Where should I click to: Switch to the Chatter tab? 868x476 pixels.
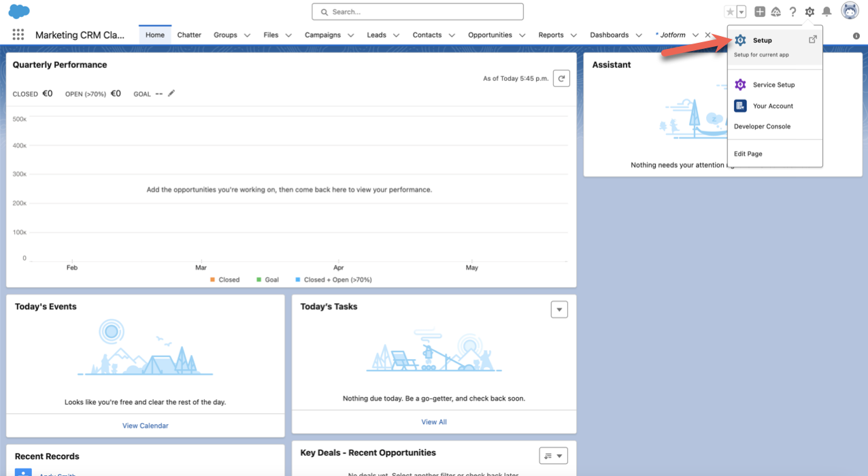189,35
